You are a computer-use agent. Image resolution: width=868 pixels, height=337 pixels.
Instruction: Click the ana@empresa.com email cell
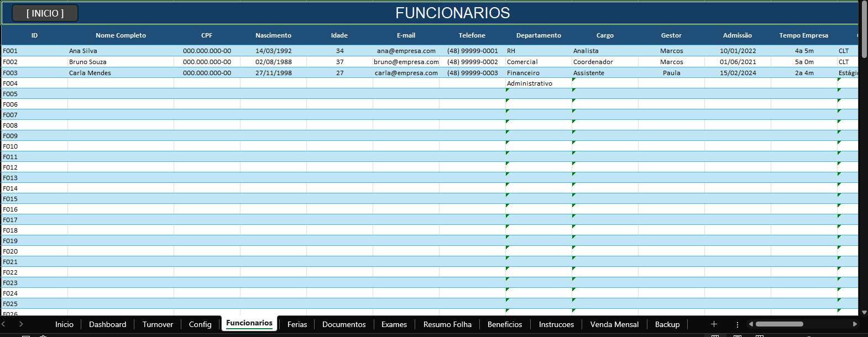click(406, 51)
